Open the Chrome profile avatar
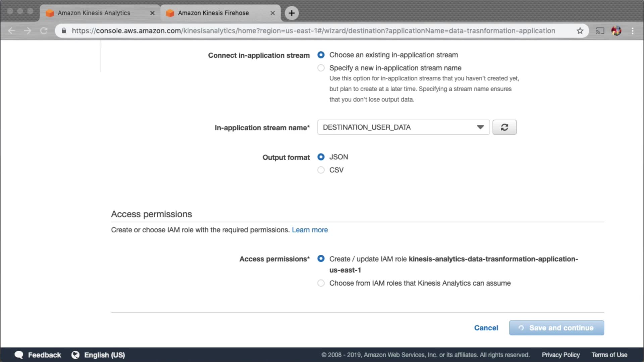 click(x=616, y=31)
